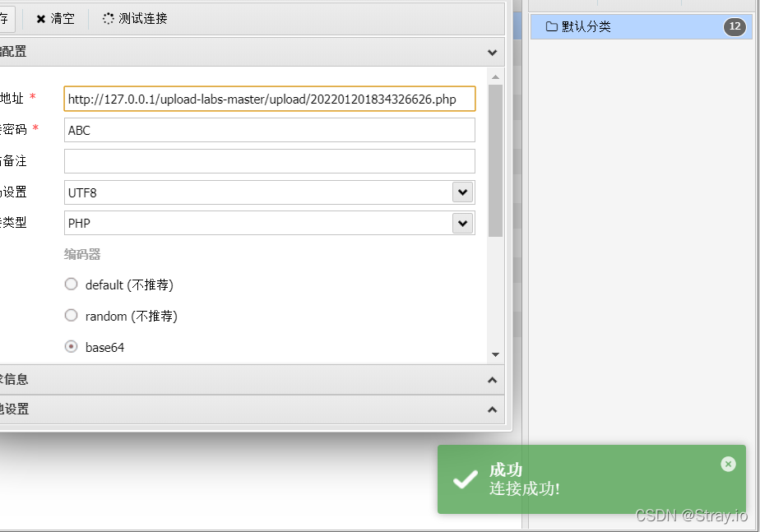Click the 编码器 encoder label
760x532 pixels.
click(82, 254)
